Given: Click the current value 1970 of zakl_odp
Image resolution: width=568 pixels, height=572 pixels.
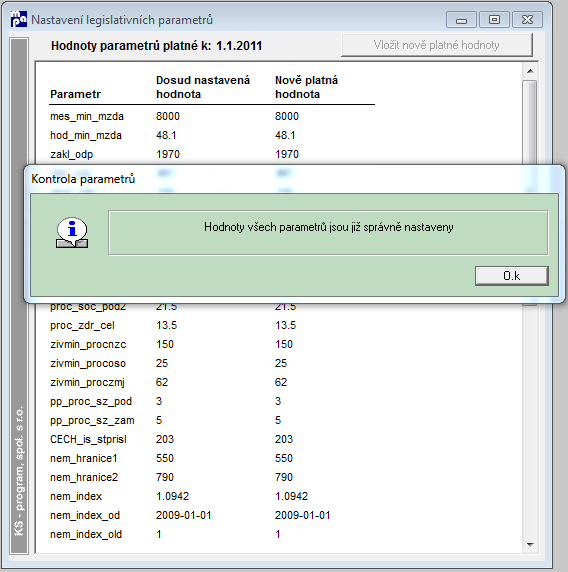Looking at the screenshot, I should coord(168,154).
